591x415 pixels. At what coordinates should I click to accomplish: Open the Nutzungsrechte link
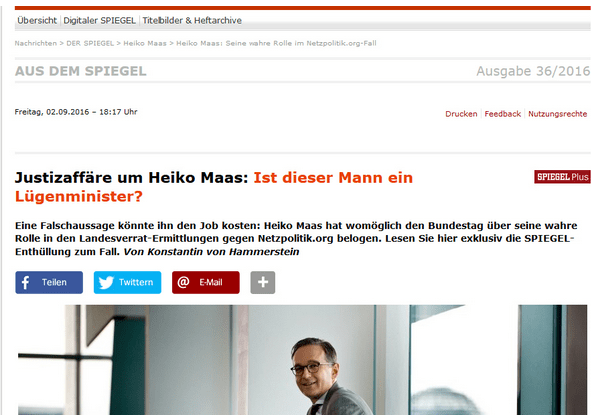(x=557, y=114)
